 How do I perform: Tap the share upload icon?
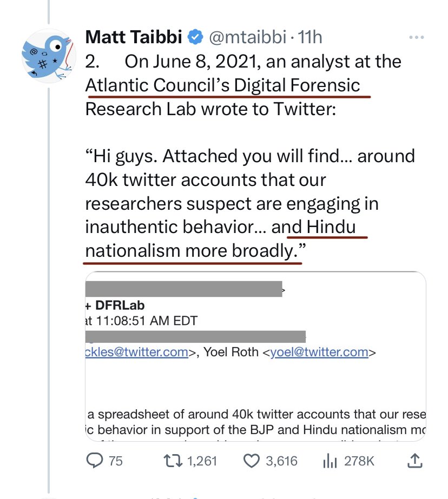pyautogui.click(x=415, y=461)
